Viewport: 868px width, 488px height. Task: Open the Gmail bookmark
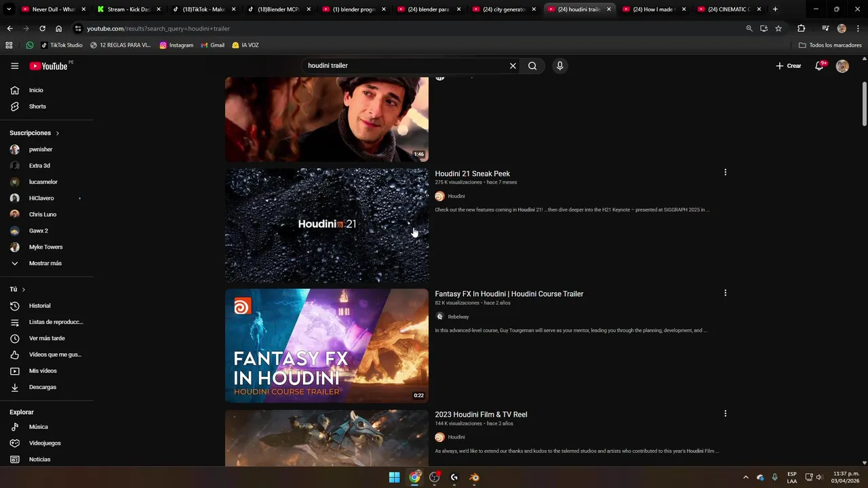coord(212,45)
